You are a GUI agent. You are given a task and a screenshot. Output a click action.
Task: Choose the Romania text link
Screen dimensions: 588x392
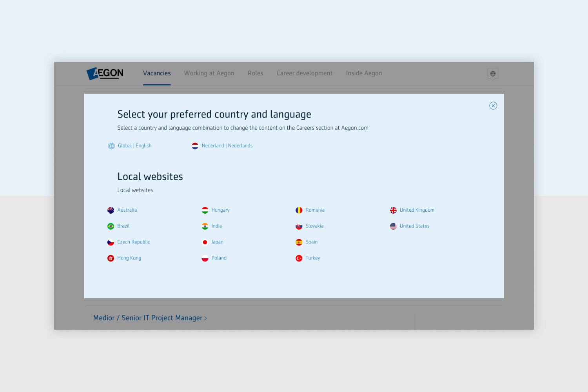point(315,210)
